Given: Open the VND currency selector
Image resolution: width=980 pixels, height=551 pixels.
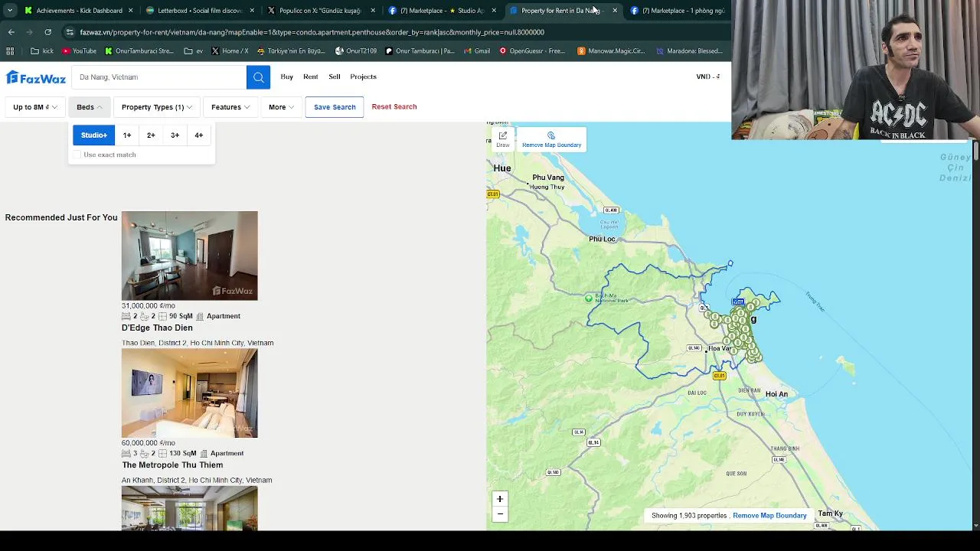Looking at the screenshot, I should tap(707, 77).
